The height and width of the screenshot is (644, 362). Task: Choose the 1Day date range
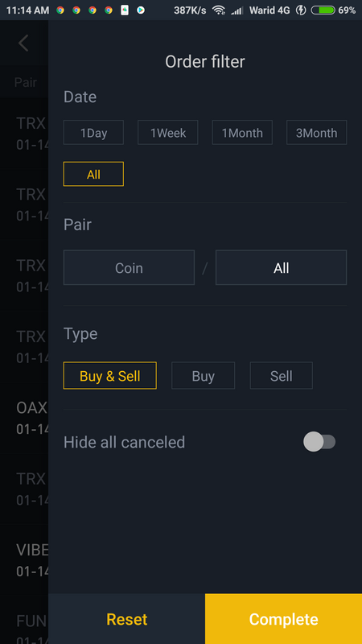point(93,132)
